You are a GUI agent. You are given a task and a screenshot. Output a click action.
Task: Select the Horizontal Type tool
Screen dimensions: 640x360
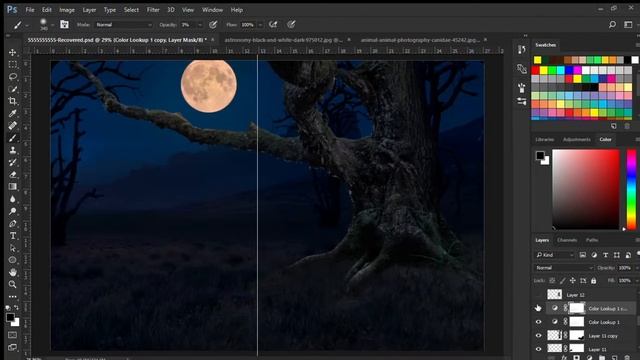tap(13, 236)
